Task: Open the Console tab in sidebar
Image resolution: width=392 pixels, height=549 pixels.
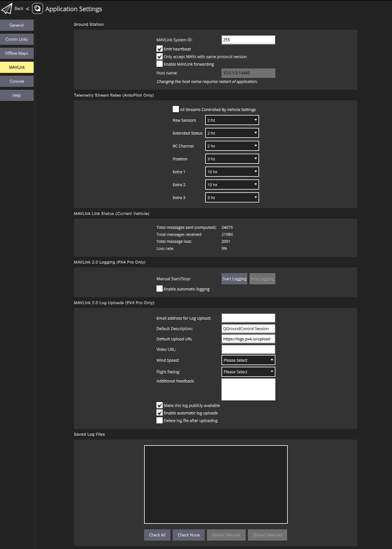Action: pos(17,81)
